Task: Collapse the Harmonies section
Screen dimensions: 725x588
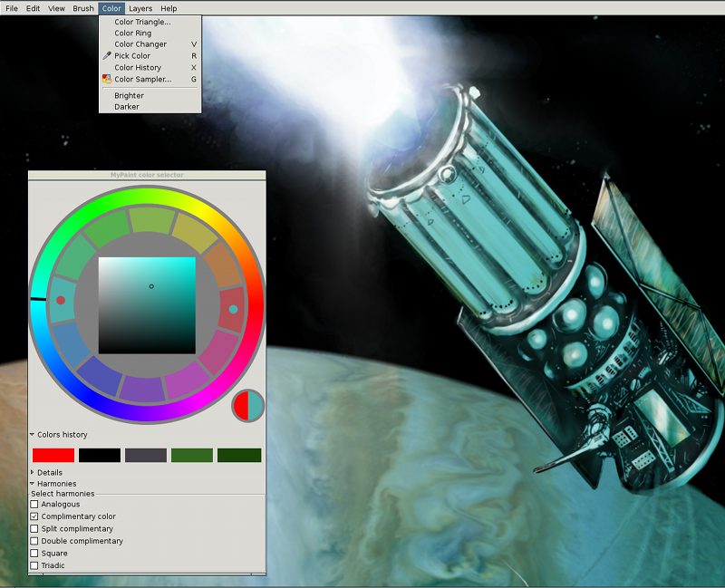Action: coord(33,484)
